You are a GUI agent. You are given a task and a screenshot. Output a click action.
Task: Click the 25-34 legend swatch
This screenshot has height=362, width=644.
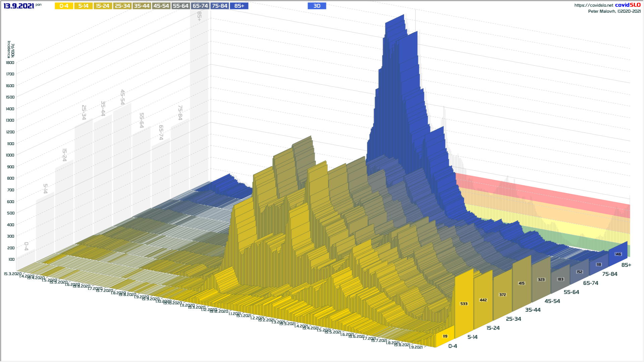[x=122, y=6]
